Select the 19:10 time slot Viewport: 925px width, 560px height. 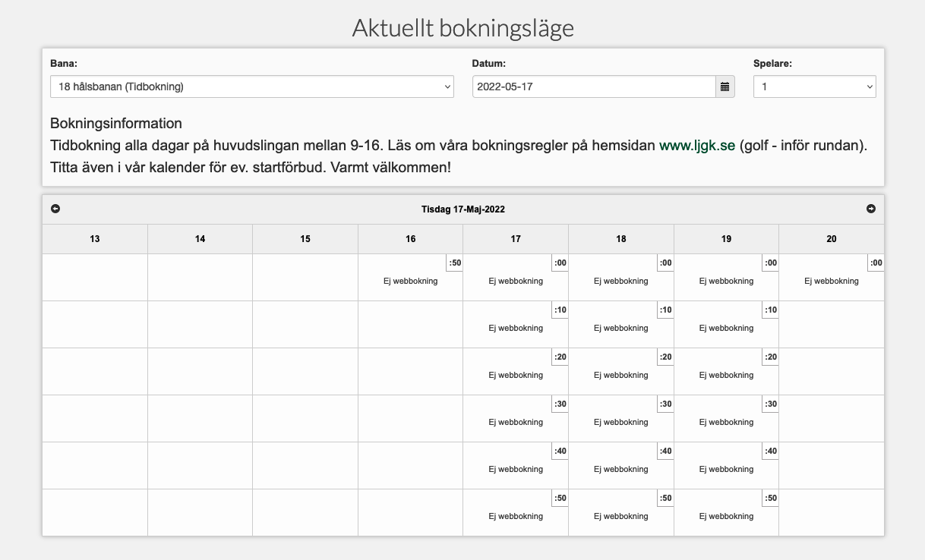[727, 325]
